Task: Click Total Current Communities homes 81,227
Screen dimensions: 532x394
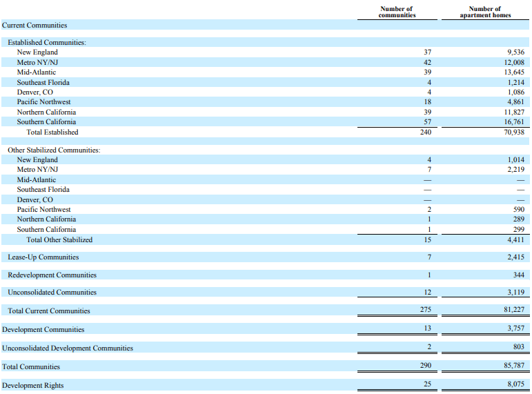Action: (514, 310)
